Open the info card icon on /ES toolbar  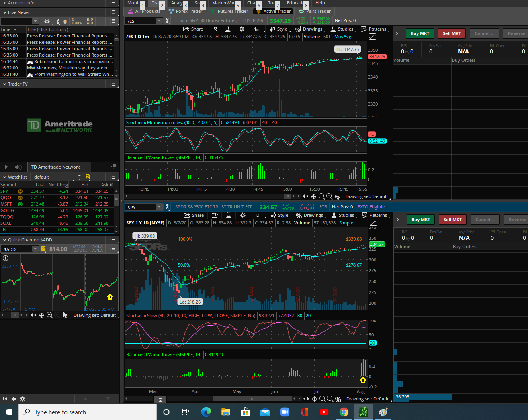coord(214,29)
